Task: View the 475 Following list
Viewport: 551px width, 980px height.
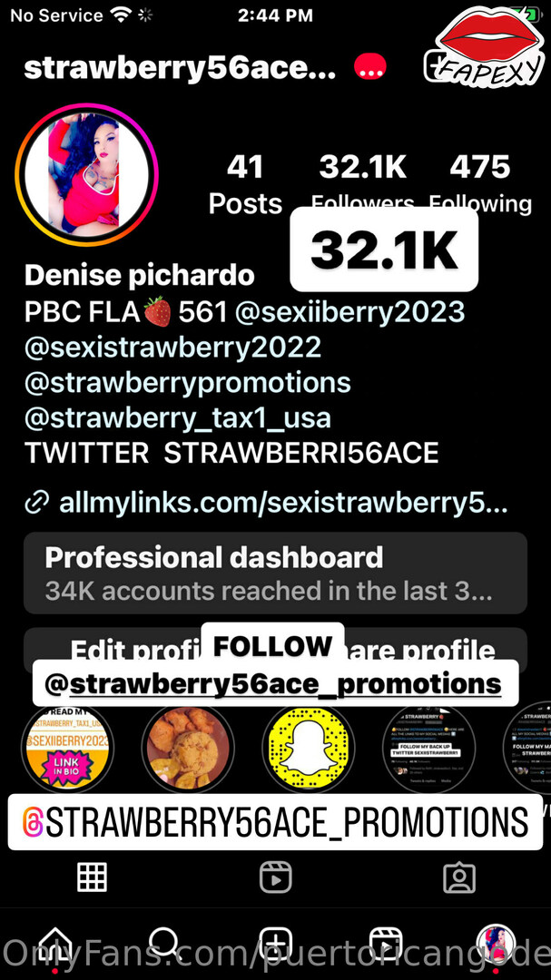Action: (x=480, y=184)
